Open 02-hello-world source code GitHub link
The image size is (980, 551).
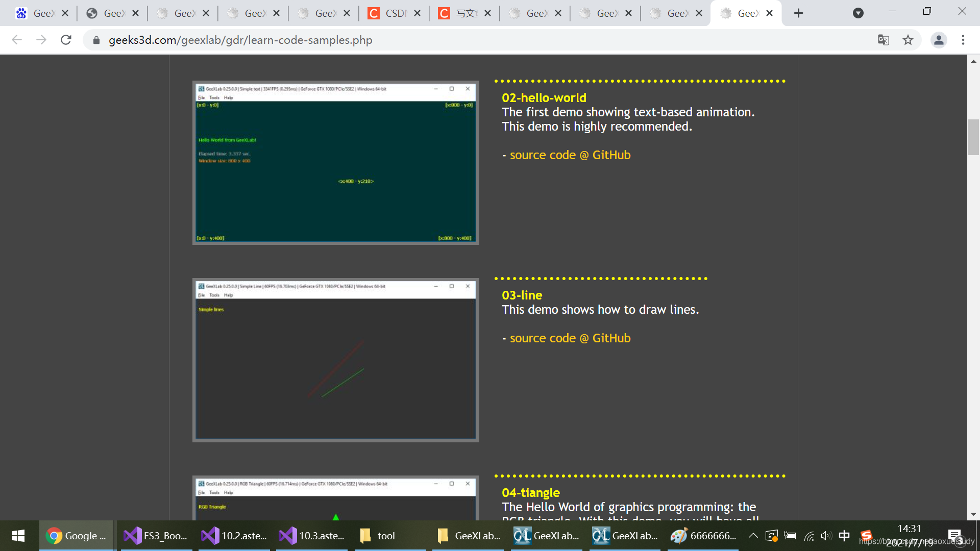pyautogui.click(x=570, y=155)
